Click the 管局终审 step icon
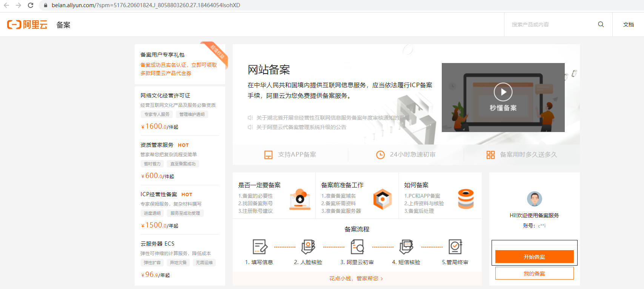Screen dimensions: 644x289 click(x=455, y=247)
